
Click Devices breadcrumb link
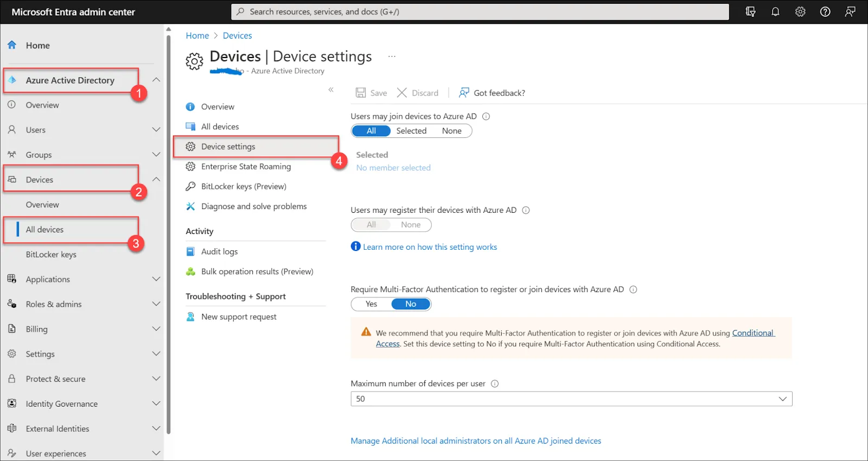237,35
